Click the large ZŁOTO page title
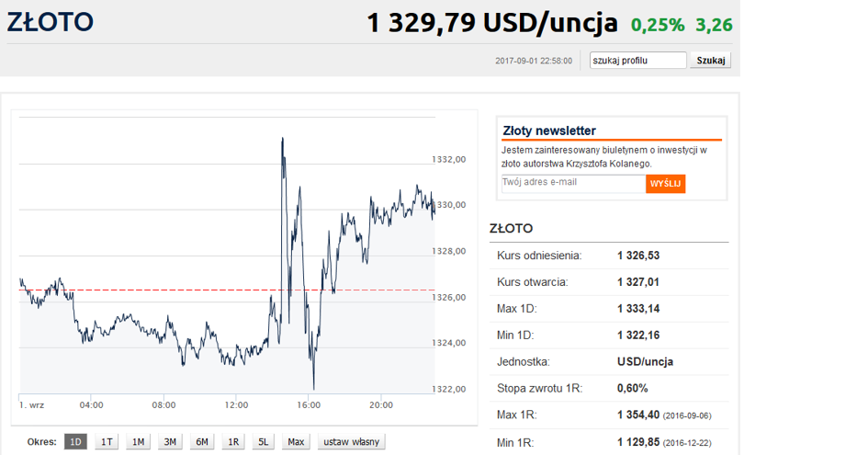This screenshot has width=868, height=455. 50,23
